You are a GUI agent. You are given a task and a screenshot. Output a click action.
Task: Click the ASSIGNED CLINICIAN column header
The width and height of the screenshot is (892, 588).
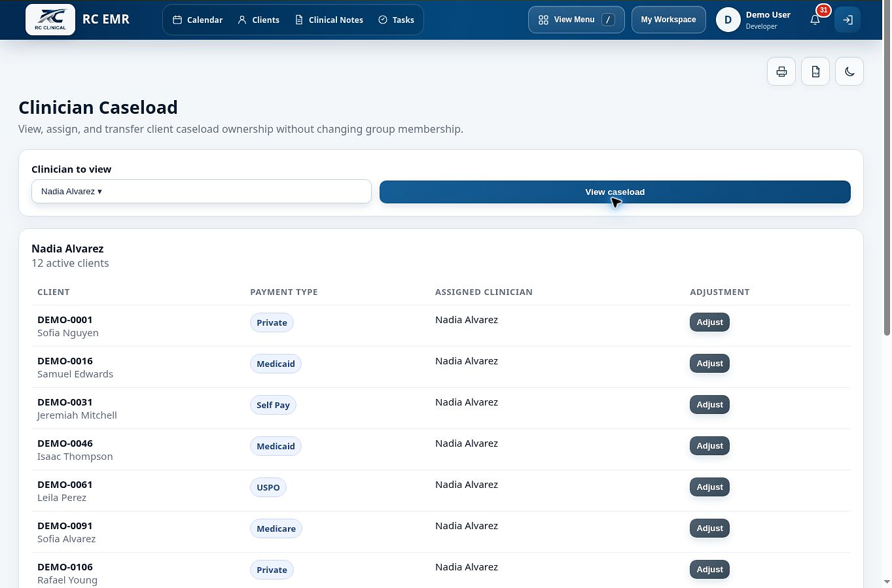coord(484,292)
